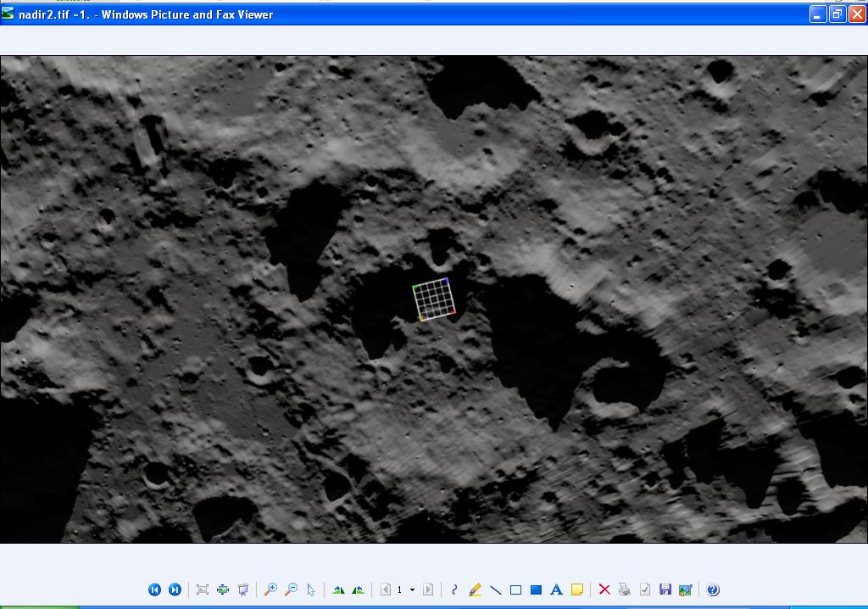The width and height of the screenshot is (868, 609).
Task: Open the page number dropdown
Action: [x=412, y=589]
